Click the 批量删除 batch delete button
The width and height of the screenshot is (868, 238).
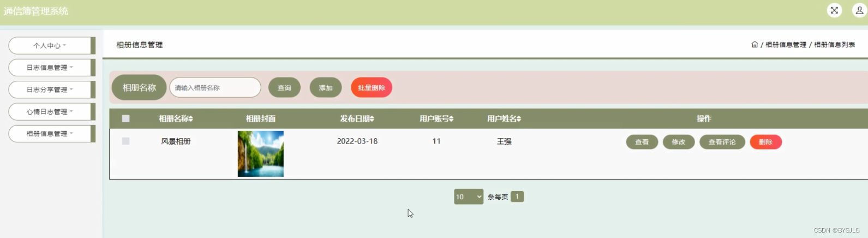[x=372, y=87]
